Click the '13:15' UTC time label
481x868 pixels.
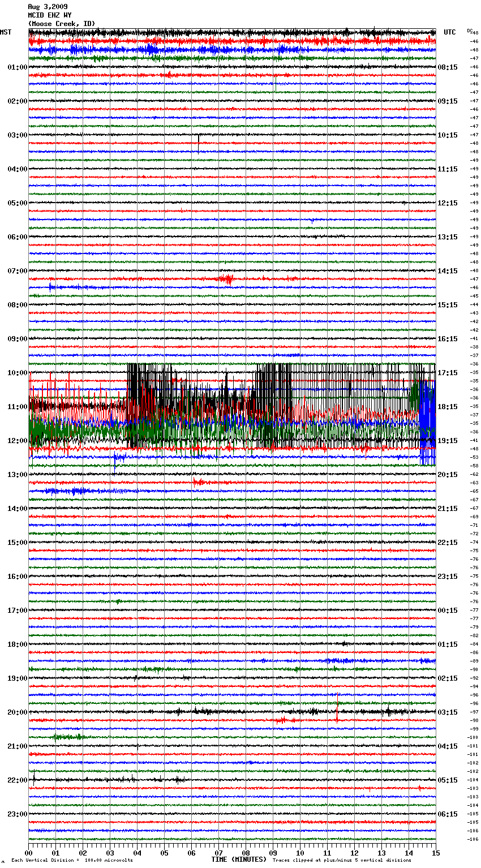pyautogui.click(x=448, y=237)
